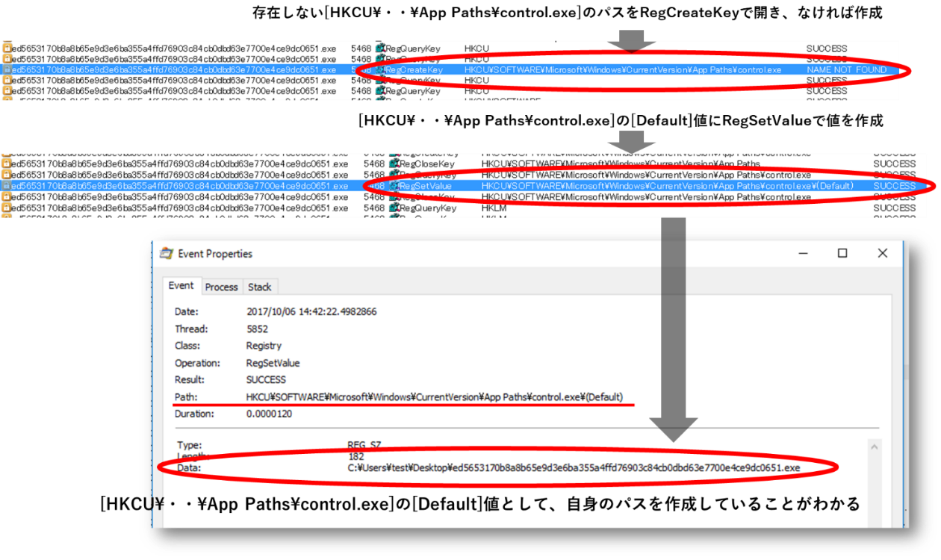Click the RegQueryKey icon below the highlighted row

[380, 80]
